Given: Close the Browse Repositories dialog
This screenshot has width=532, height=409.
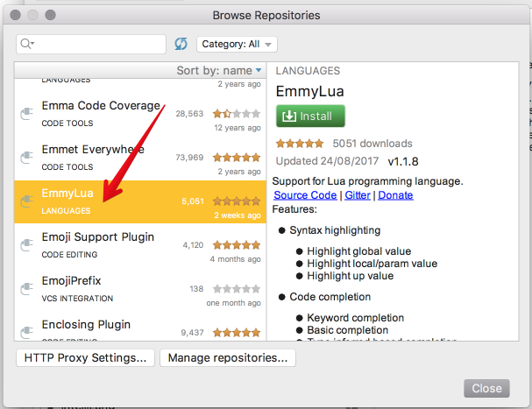Looking at the screenshot, I should pyautogui.click(x=486, y=388).
